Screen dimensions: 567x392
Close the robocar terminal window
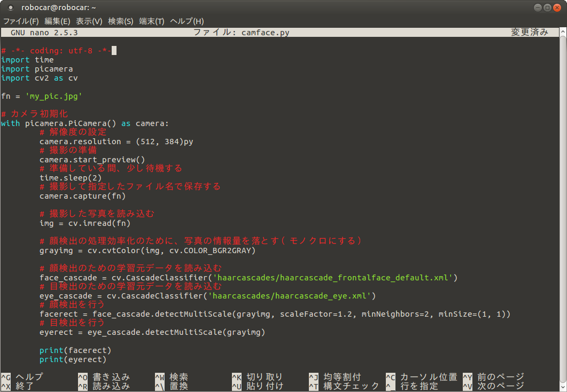point(557,7)
